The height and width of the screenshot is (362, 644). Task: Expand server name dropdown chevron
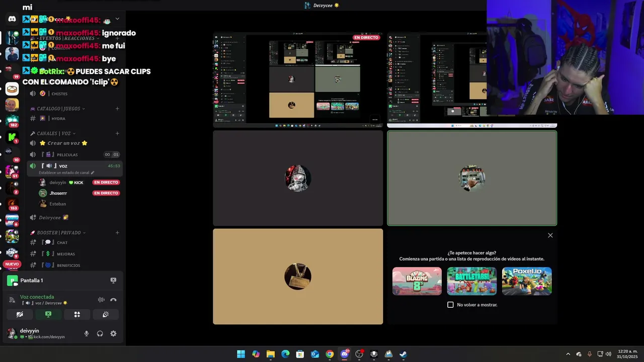117,19
